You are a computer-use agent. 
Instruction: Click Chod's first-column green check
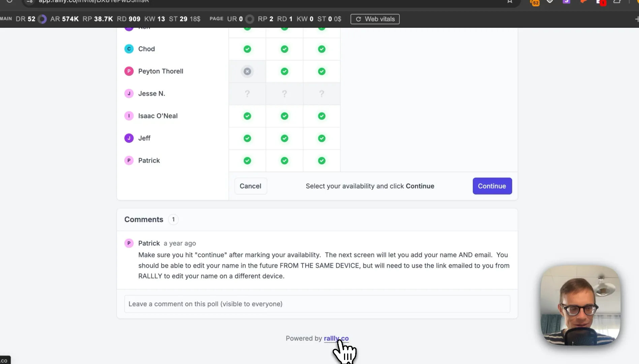tap(247, 49)
